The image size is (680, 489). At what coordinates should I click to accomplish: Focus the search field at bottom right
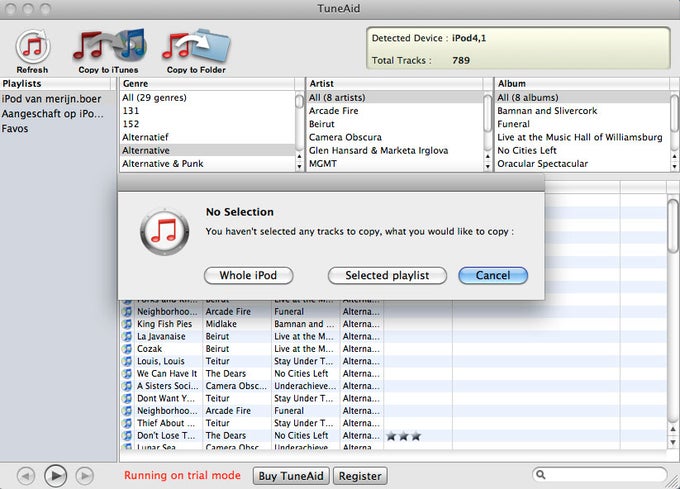[599, 475]
